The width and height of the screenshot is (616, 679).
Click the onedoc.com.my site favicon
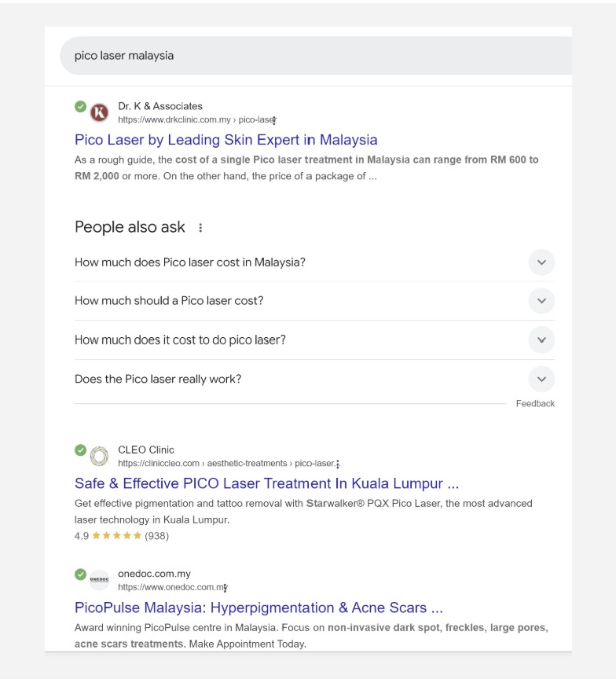point(99,580)
